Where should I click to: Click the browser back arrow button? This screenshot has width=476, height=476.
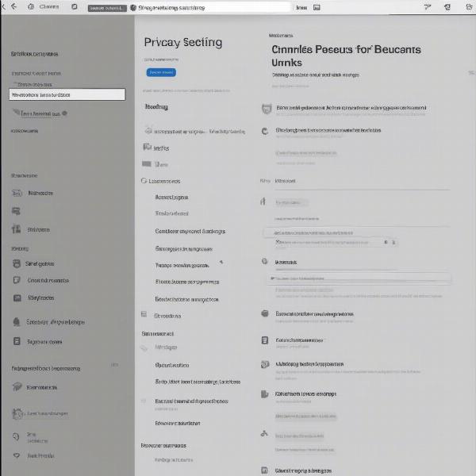coord(13,6)
